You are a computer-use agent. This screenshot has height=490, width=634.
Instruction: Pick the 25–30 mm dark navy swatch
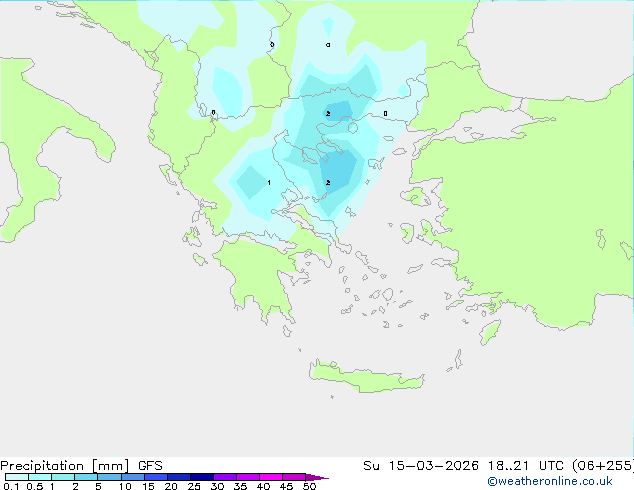202,477
